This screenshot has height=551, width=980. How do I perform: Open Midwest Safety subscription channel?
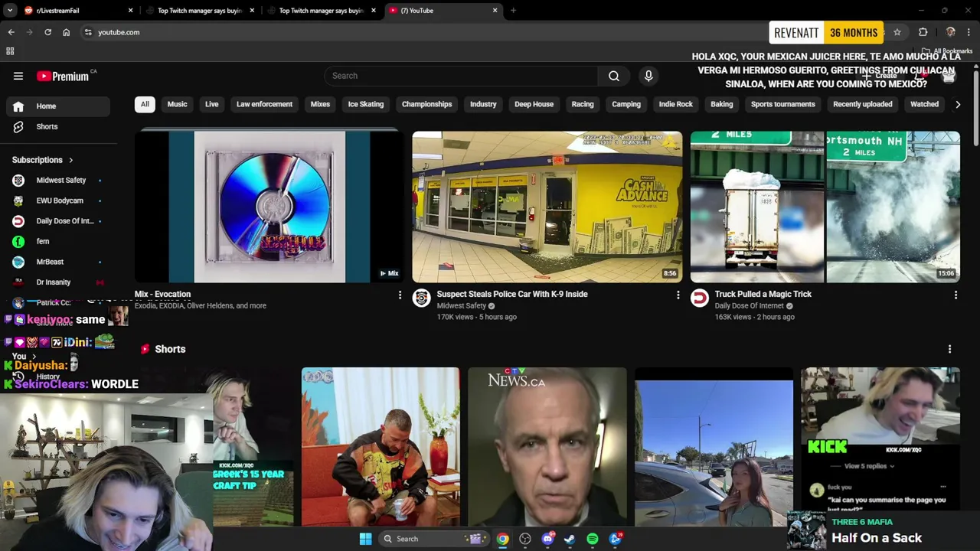(58, 180)
